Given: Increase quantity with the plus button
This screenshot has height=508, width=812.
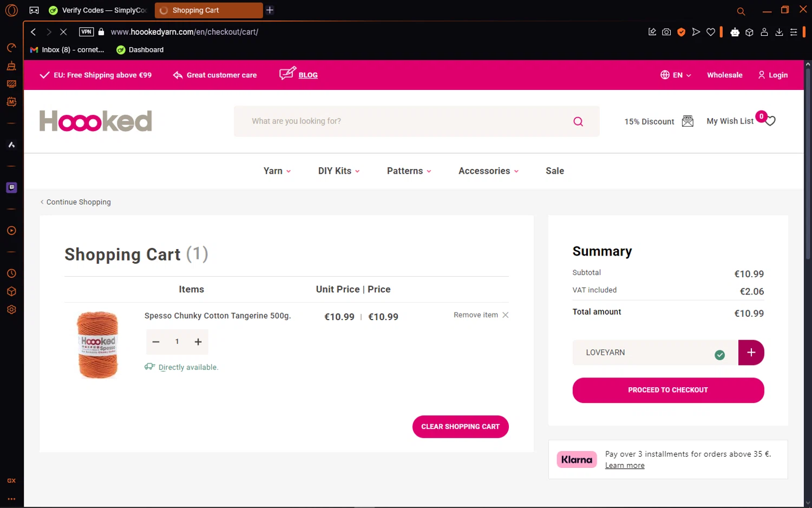Looking at the screenshot, I should [198, 342].
